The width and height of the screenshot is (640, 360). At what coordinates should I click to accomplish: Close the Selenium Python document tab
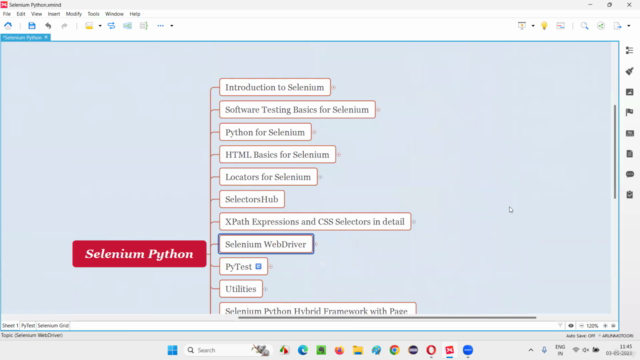point(46,37)
